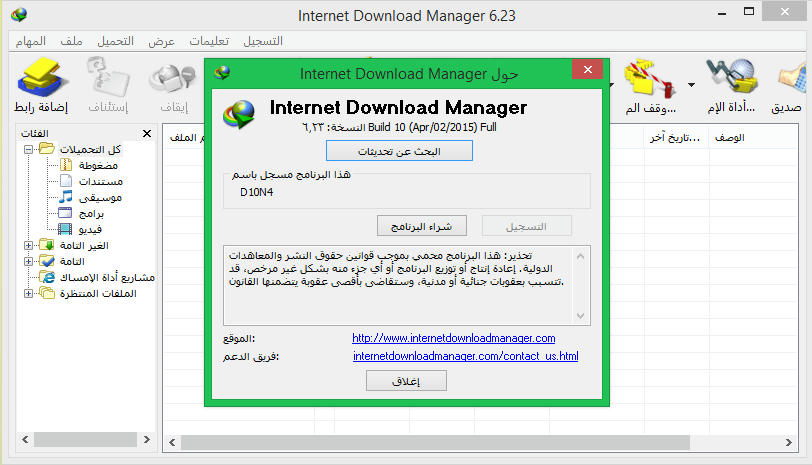Click the Tell a Friend (صديق) toolbar icon
Screen dimensions: 812x465
(787, 85)
